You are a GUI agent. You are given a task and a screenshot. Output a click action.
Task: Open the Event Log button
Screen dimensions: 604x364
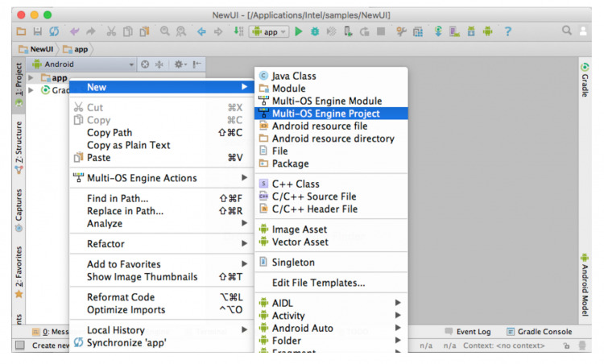pyautogui.click(x=468, y=332)
